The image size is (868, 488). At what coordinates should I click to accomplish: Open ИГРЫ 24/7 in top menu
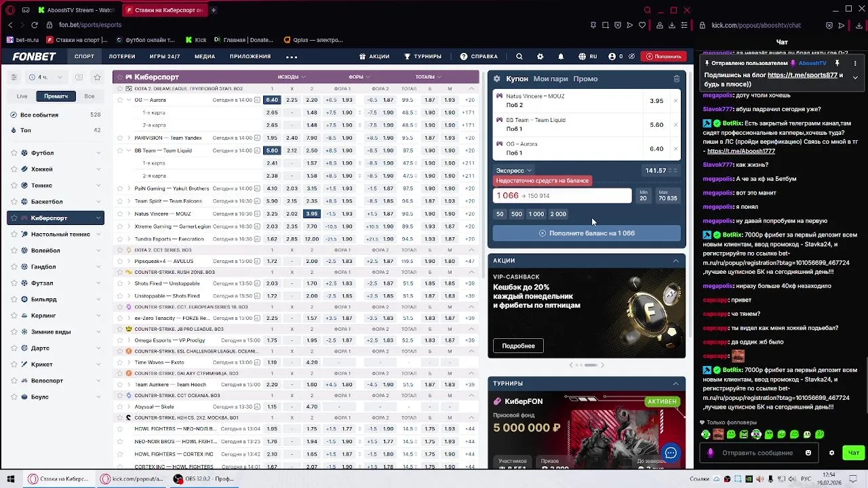click(x=165, y=56)
